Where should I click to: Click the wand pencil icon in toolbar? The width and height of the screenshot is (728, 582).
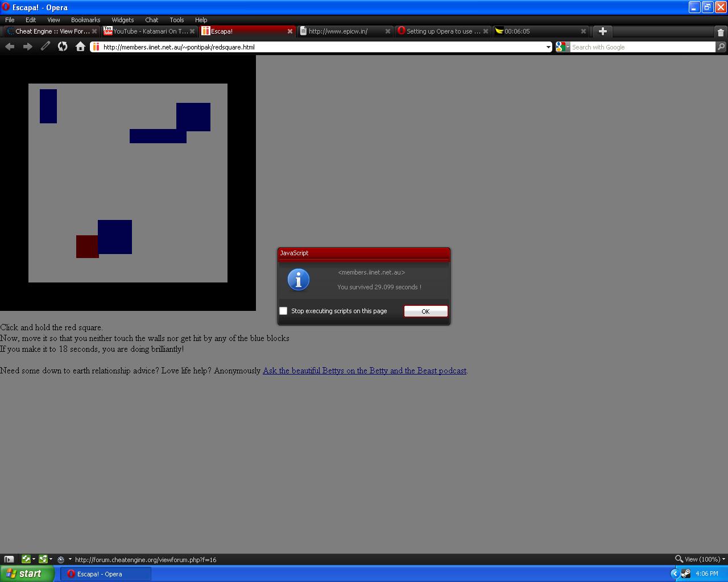[45, 47]
